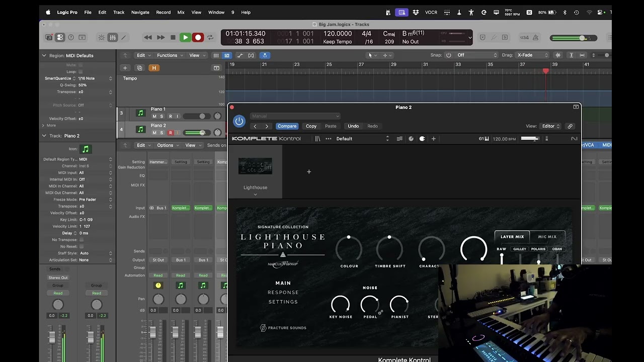Add a new track with plus button
The image size is (644, 362).
125,68
